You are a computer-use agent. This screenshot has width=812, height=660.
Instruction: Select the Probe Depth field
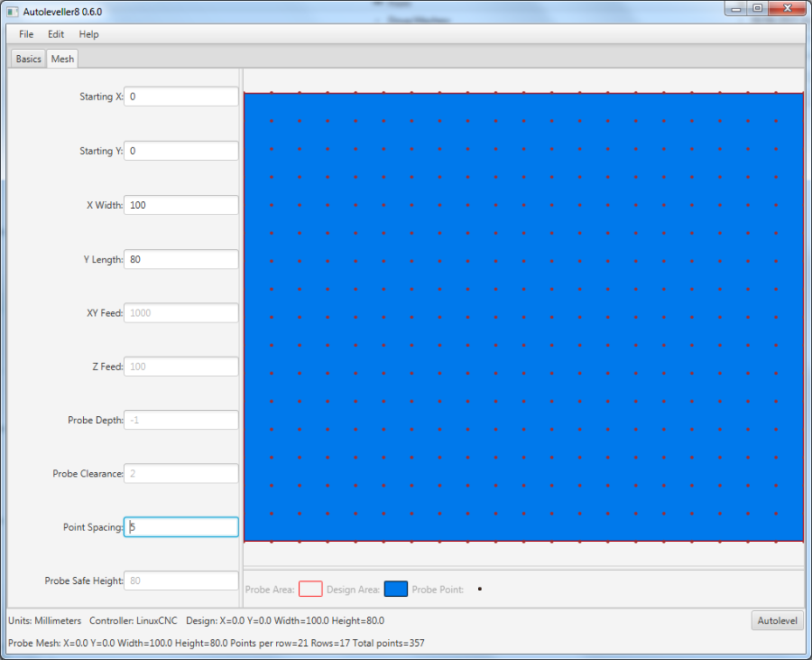[x=180, y=420]
